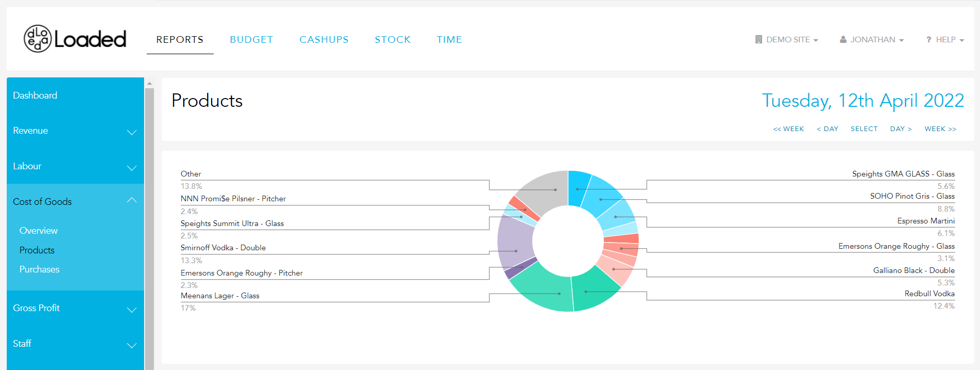Click the user icon beside Jonathan
Image resolution: width=980 pixels, height=370 pixels.
point(843,39)
